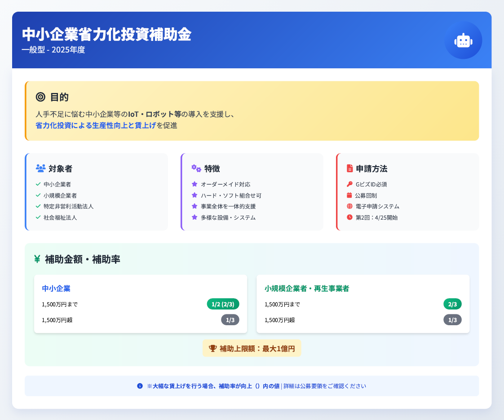504x420 pixels.
Task: Click the GビズID必須 text
Action: click(x=371, y=185)
